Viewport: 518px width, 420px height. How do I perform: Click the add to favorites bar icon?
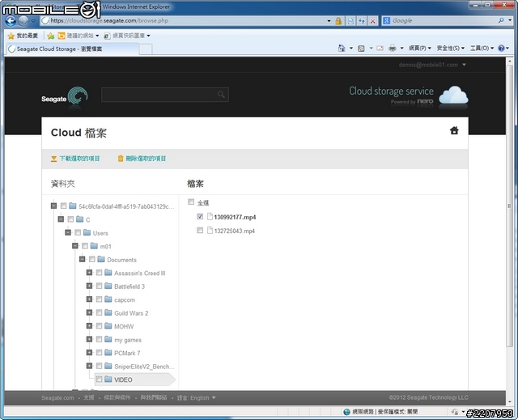[50, 36]
